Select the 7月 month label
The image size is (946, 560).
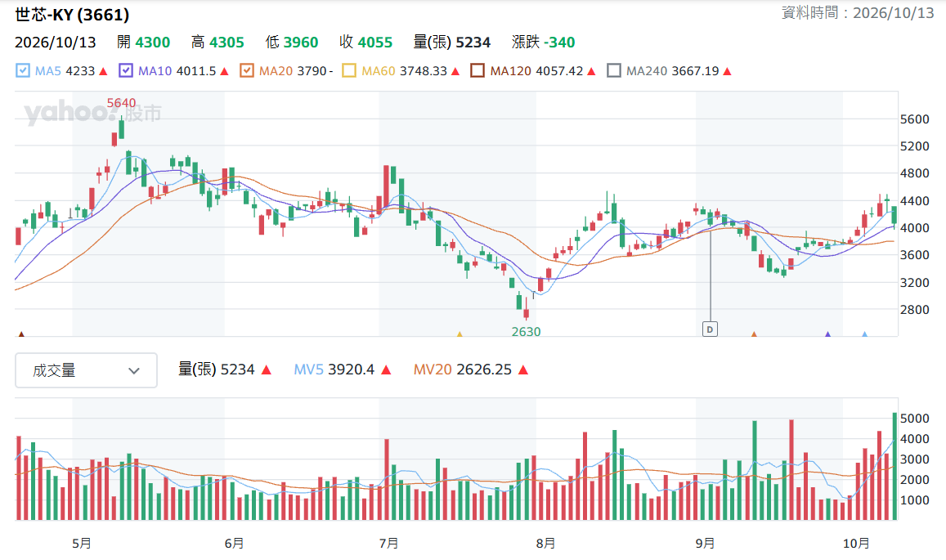point(389,544)
